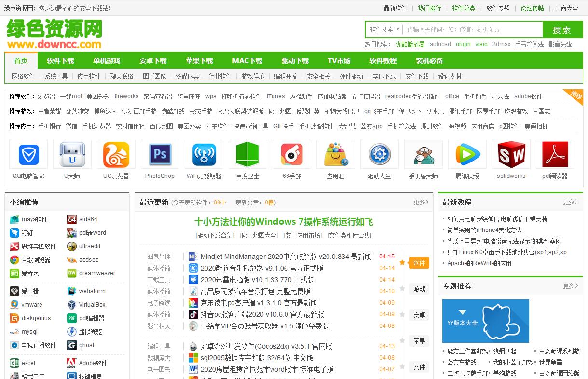The height and width of the screenshot is (379, 588).
Task: Click the 王者荣耀 recommended game link
Action: coord(50,111)
